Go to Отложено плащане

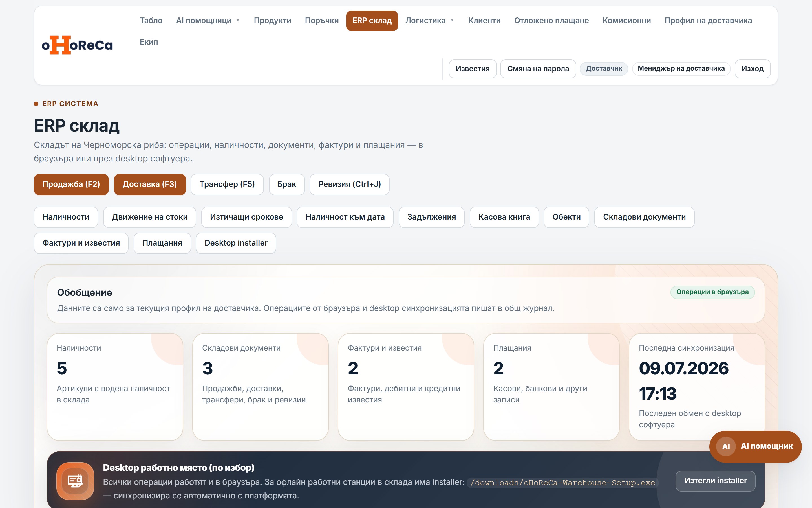[x=551, y=21]
